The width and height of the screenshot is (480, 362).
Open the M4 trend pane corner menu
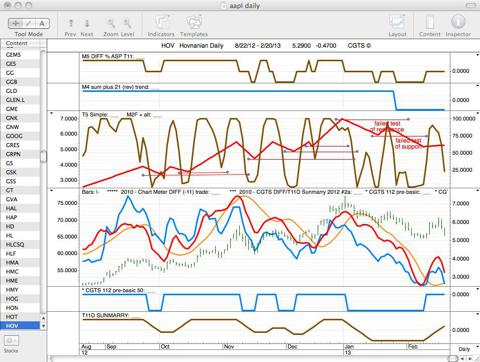click(x=478, y=86)
